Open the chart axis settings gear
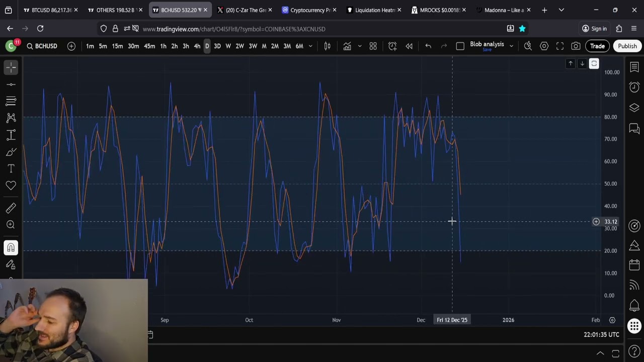 coord(612,320)
